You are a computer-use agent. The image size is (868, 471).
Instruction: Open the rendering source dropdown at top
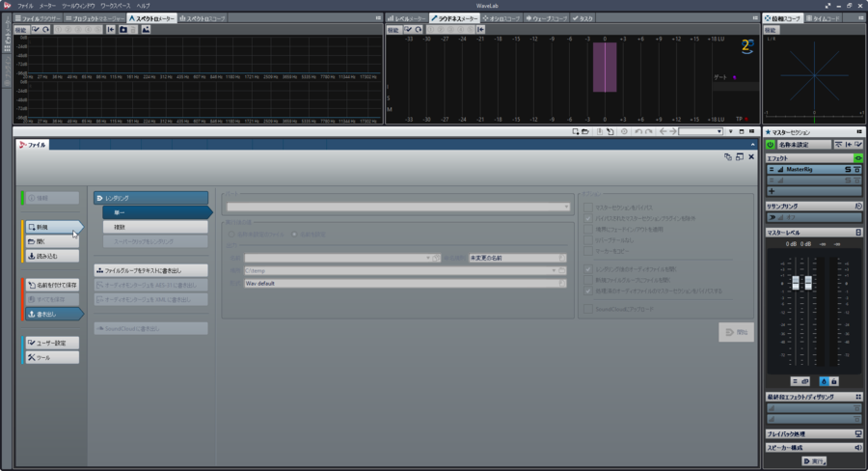click(398, 207)
